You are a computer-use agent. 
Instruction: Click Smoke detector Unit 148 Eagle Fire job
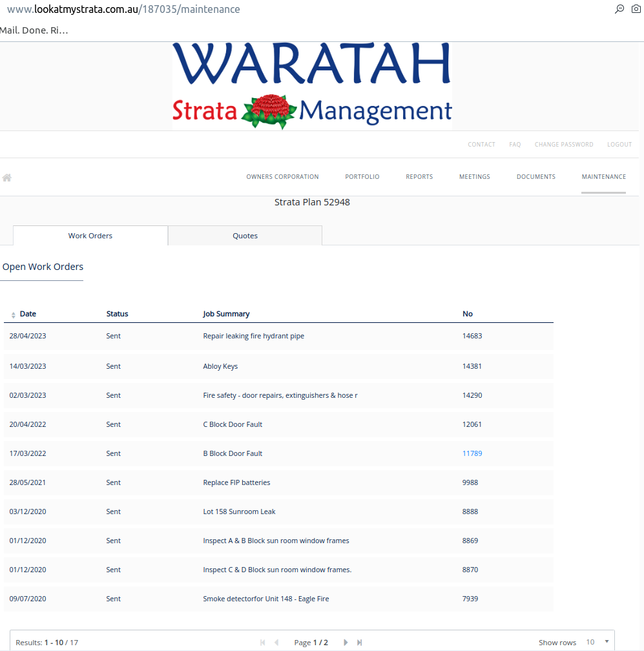pos(265,599)
